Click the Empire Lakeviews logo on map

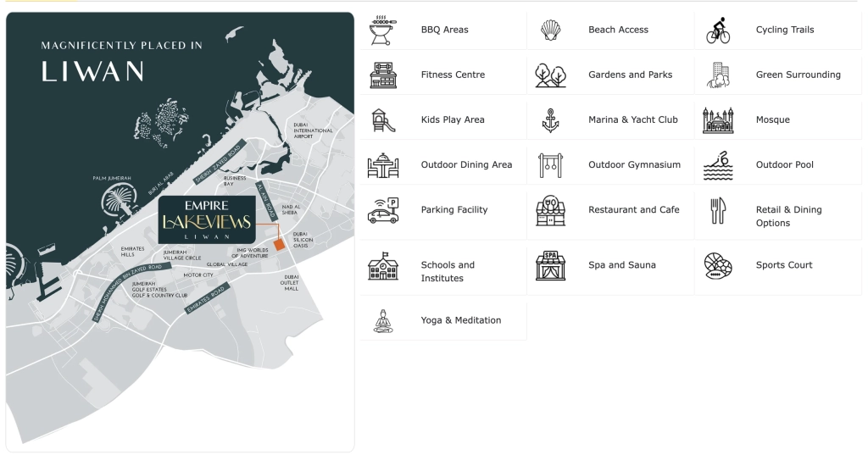pyautogui.click(x=207, y=219)
